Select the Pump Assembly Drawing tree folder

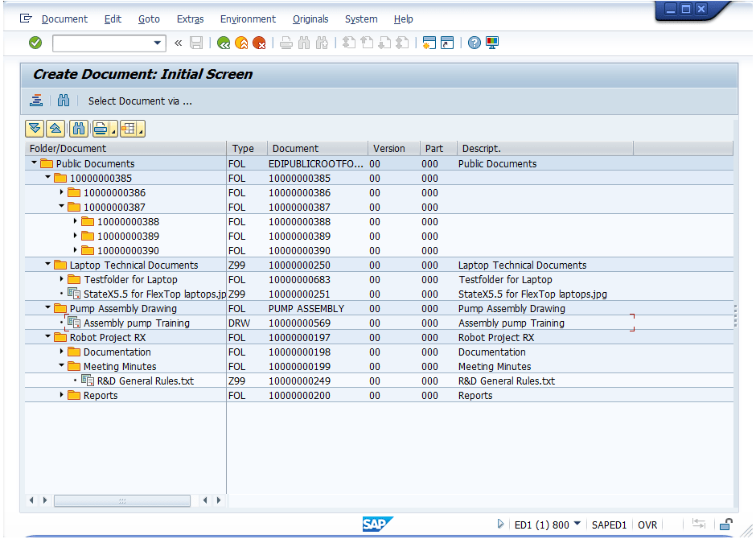click(x=123, y=308)
